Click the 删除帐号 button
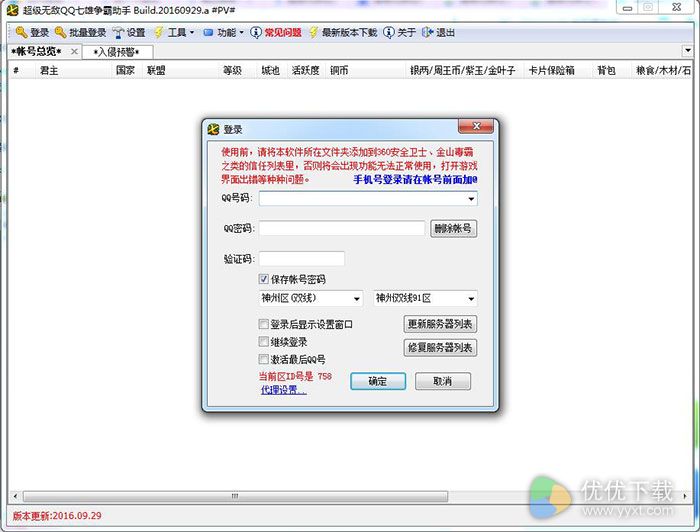 (454, 229)
